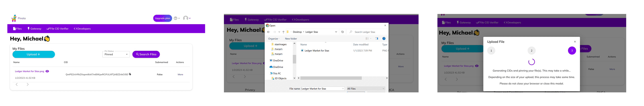Click the loading spinner in the Upload File modal
The image size is (644, 106).
(x=531, y=62)
